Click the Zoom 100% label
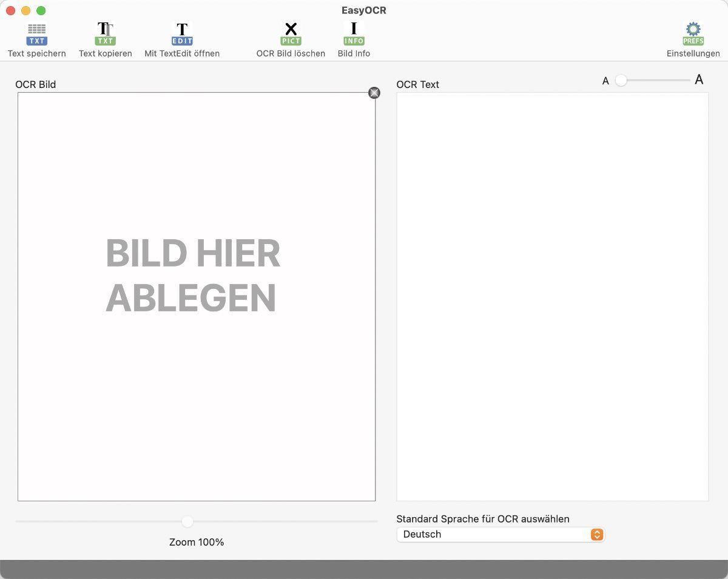728x579 pixels. [197, 542]
